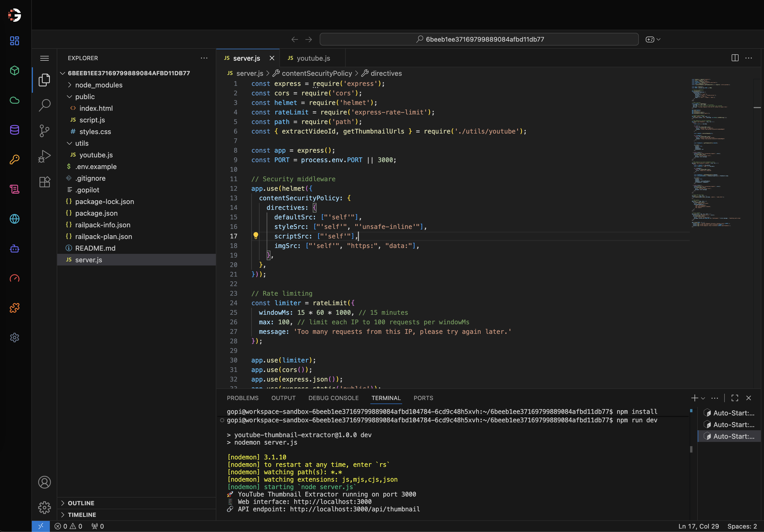The height and width of the screenshot is (532, 764).
Task: Go back with the navigation arrow
Action: pyautogui.click(x=295, y=39)
